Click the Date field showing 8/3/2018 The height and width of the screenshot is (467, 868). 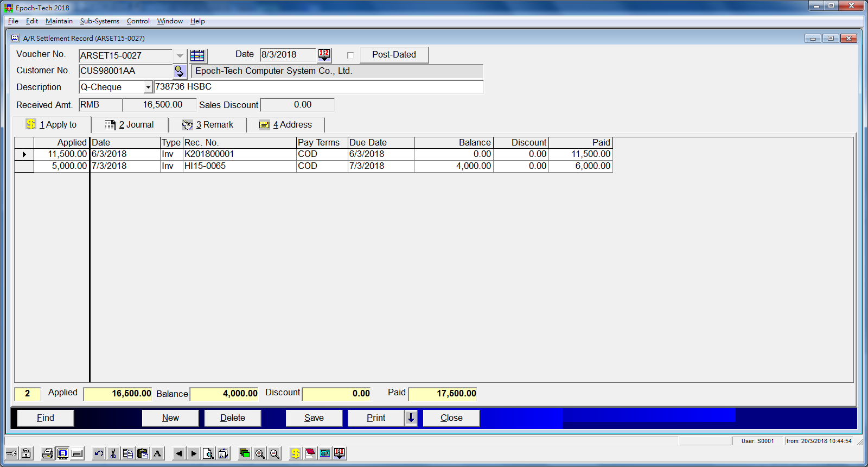click(288, 55)
